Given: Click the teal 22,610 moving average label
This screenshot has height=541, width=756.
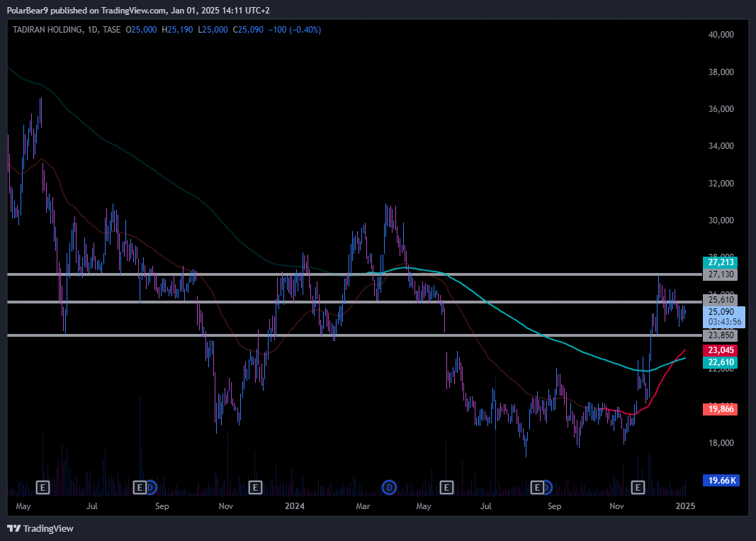Looking at the screenshot, I should coord(721,362).
